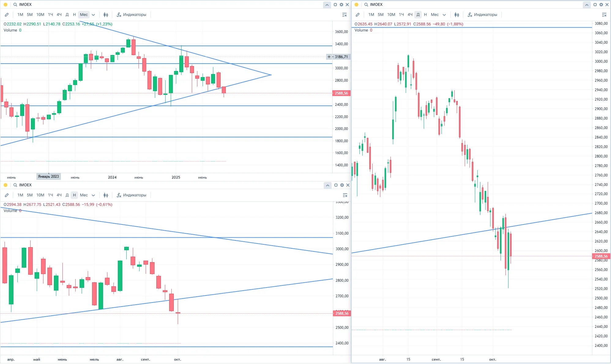Open chart type icon in bottom-left chart toolbar

[106, 195]
